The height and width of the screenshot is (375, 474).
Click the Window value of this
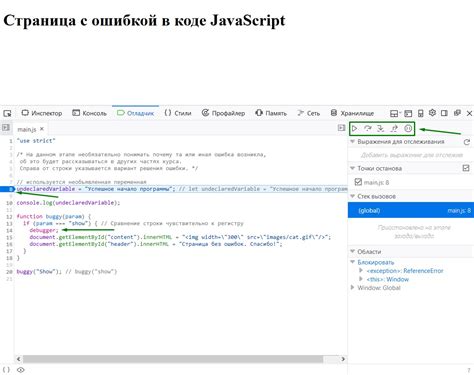click(x=398, y=279)
